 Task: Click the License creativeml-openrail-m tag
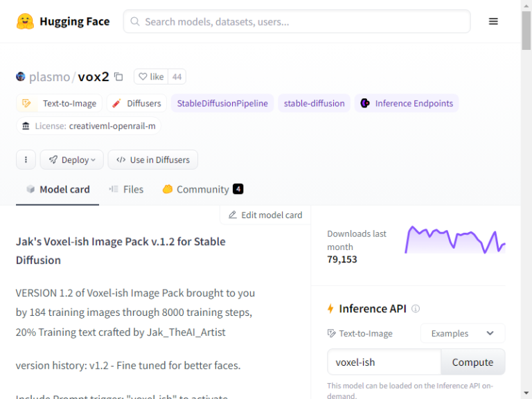[x=89, y=126]
